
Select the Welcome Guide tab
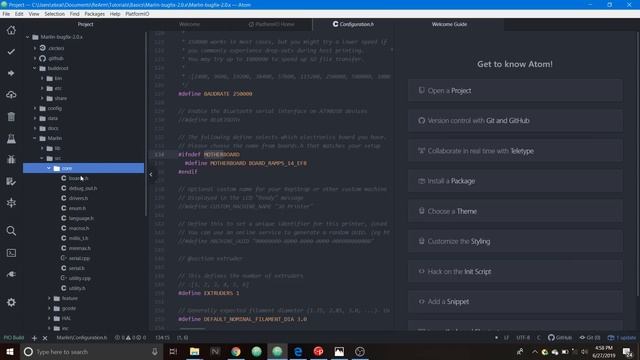tap(449, 24)
